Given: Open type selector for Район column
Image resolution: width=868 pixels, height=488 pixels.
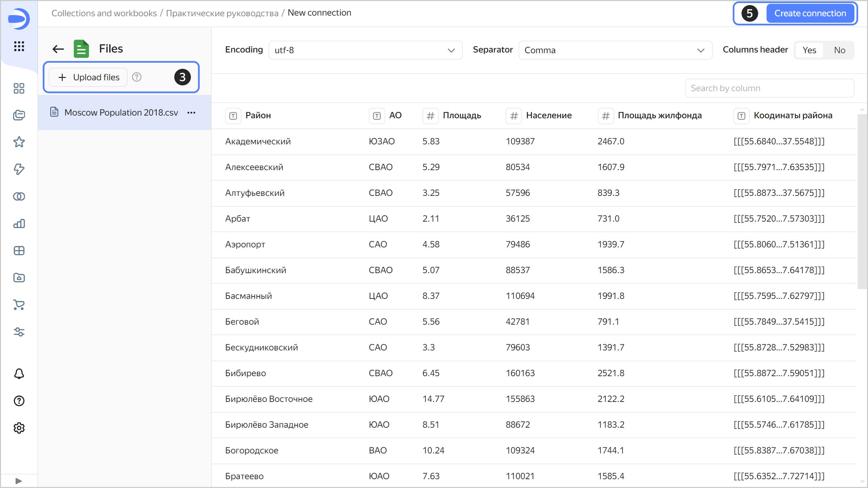Looking at the screenshot, I should (233, 116).
